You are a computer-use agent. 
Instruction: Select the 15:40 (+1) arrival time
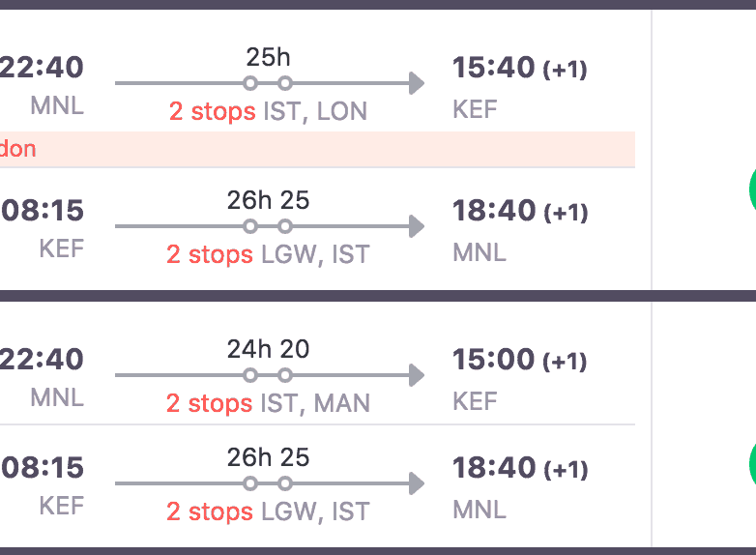pyautogui.click(x=519, y=68)
